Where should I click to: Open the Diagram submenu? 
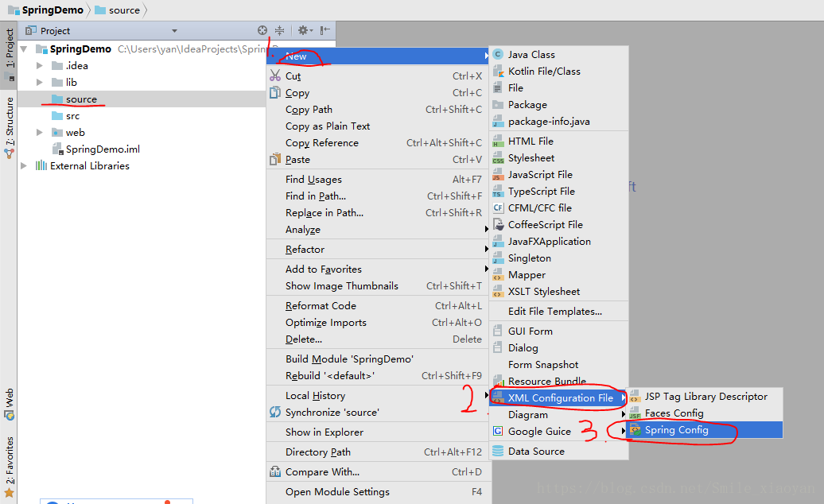558,414
